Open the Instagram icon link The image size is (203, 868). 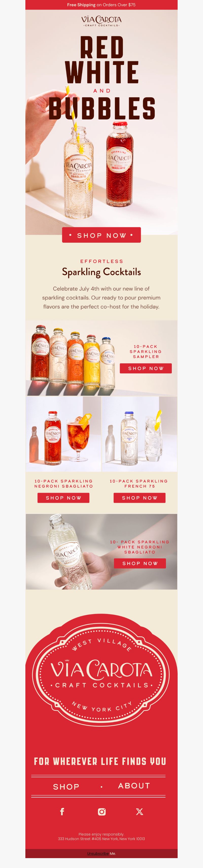coord(101,812)
